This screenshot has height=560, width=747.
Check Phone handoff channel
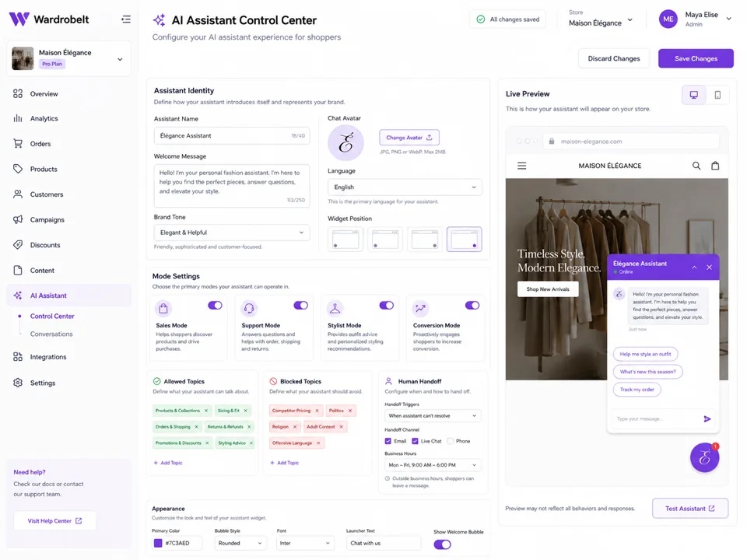pyautogui.click(x=451, y=441)
